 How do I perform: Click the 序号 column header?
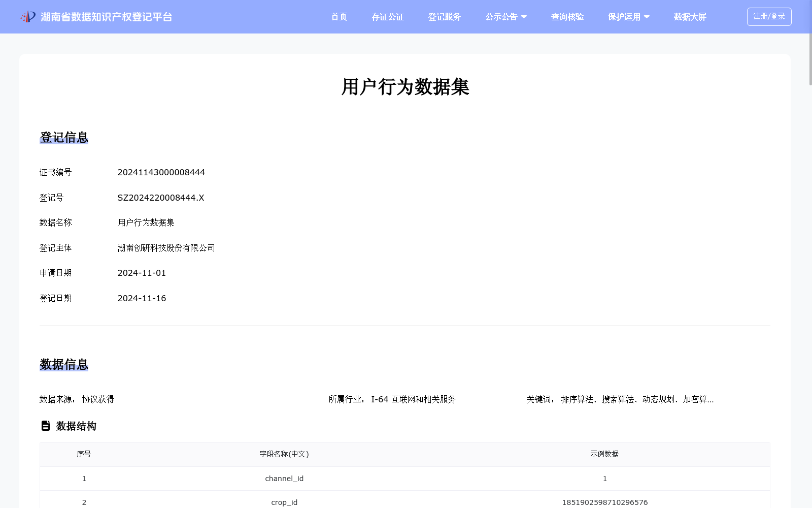coord(84,454)
